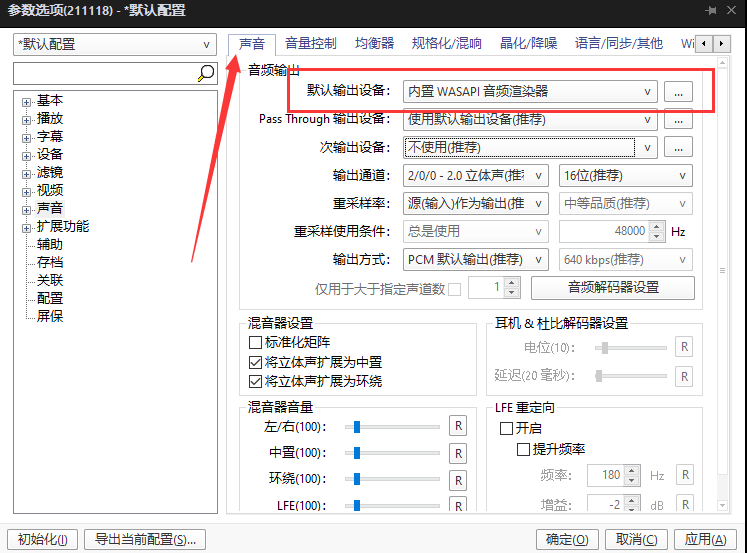Click the search magnifier icon
The image size is (747, 553).
click(x=206, y=73)
